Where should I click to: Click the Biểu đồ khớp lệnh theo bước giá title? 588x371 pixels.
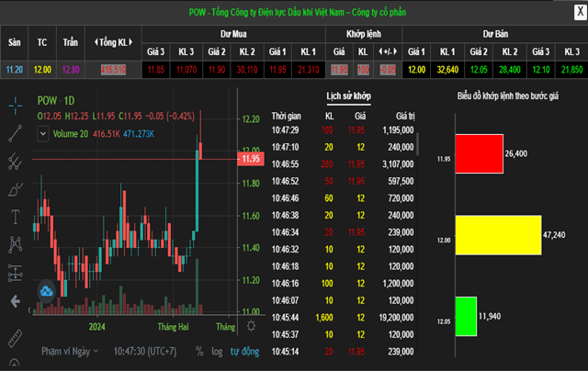tap(507, 96)
